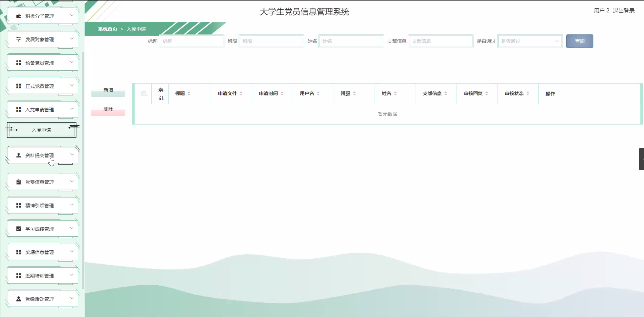Click the sort arrows on 审核状态 column
The width and height of the screenshot is (644, 317).
pyautogui.click(x=527, y=94)
